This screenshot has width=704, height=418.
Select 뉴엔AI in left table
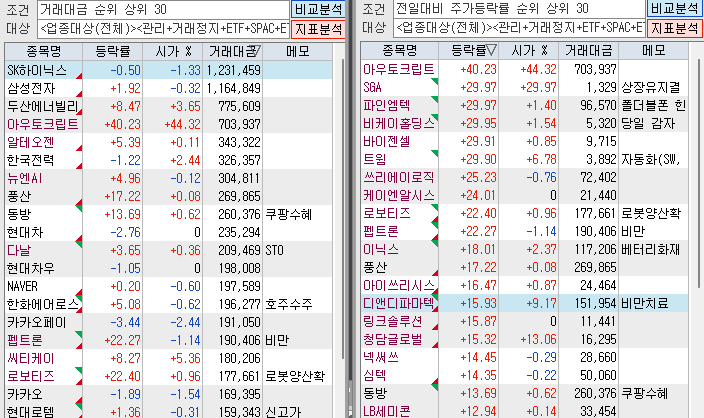click(25, 178)
